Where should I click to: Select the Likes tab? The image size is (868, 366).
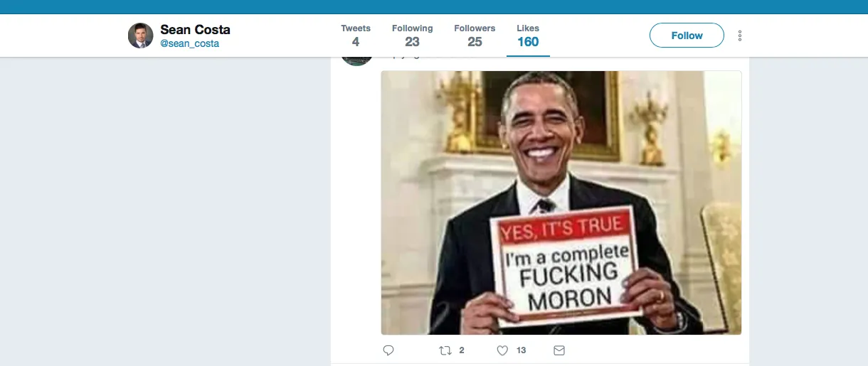[528, 36]
